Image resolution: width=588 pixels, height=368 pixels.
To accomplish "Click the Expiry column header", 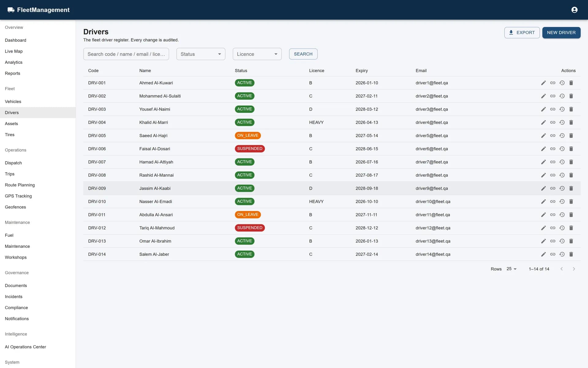I will [x=362, y=71].
